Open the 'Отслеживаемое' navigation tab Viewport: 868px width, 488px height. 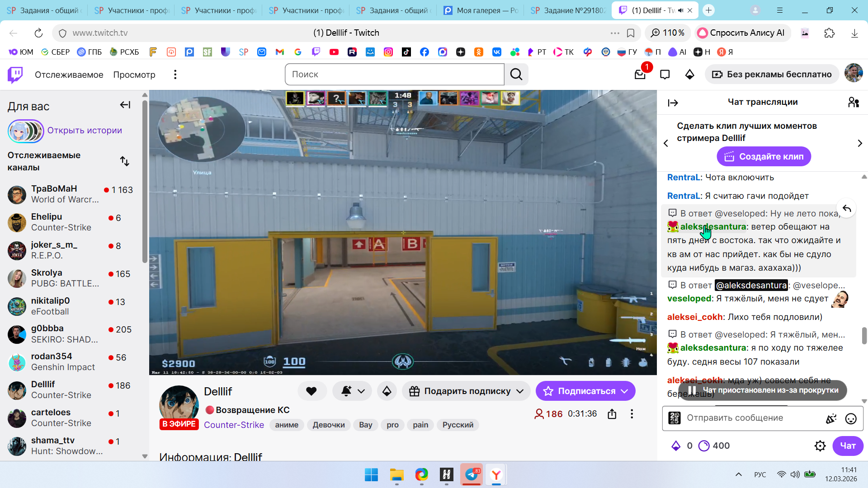tap(69, 75)
